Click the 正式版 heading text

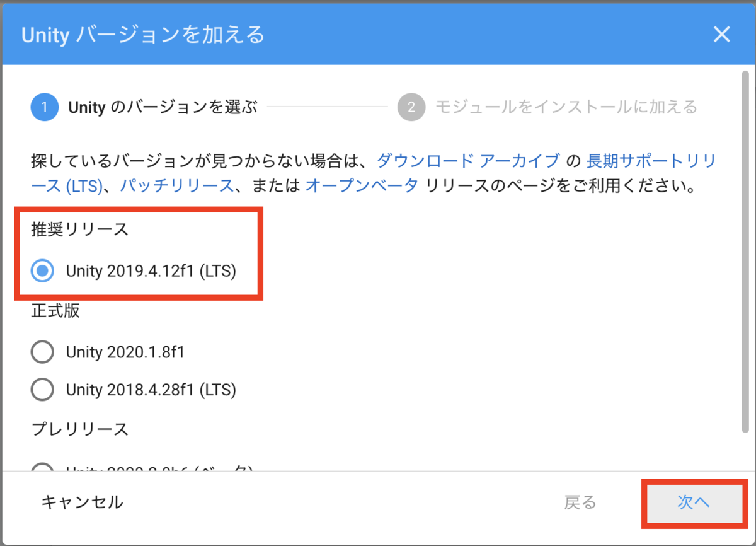tap(55, 311)
